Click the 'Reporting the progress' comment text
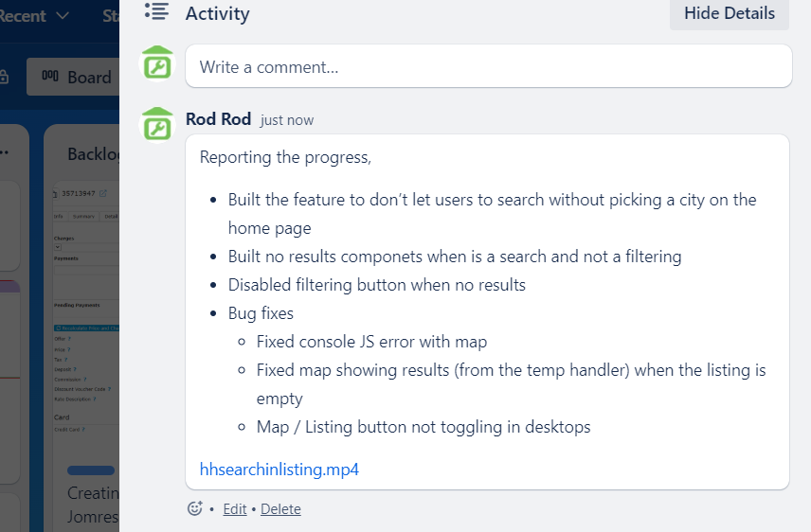Viewport: 811px width, 532px height. (x=285, y=157)
